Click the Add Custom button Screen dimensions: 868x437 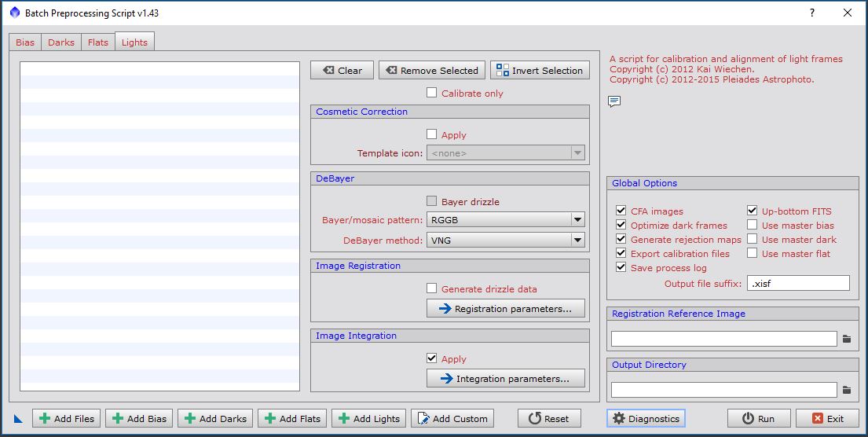coord(452,419)
